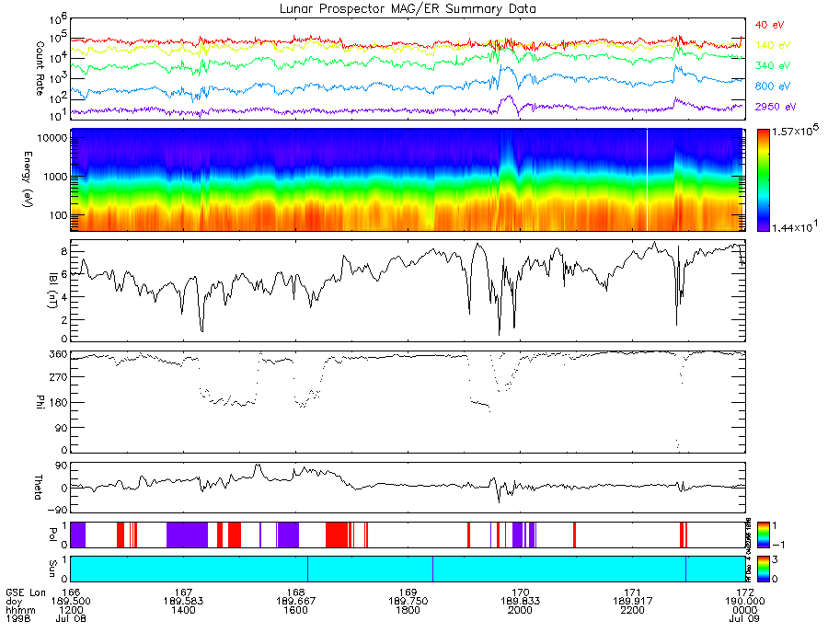
Task: Click the 'GSE Lon' row label
Action: pos(26,592)
